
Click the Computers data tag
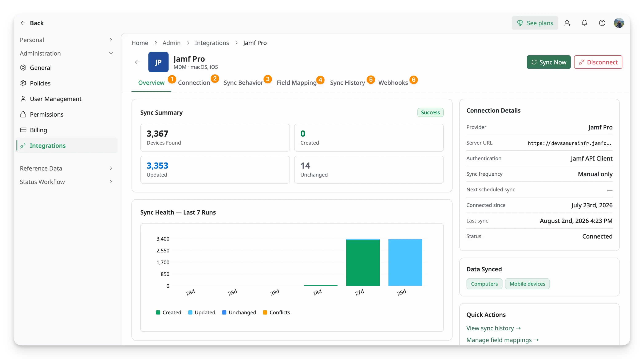click(x=484, y=284)
